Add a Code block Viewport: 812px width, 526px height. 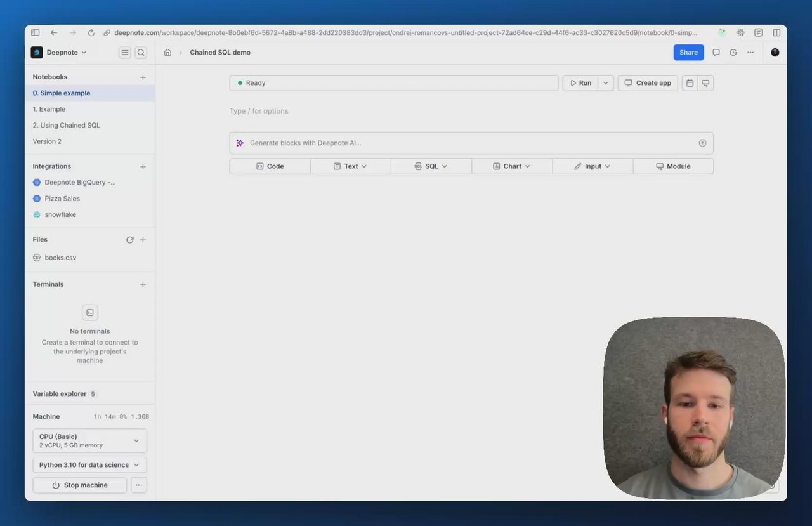[x=270, y=166]
